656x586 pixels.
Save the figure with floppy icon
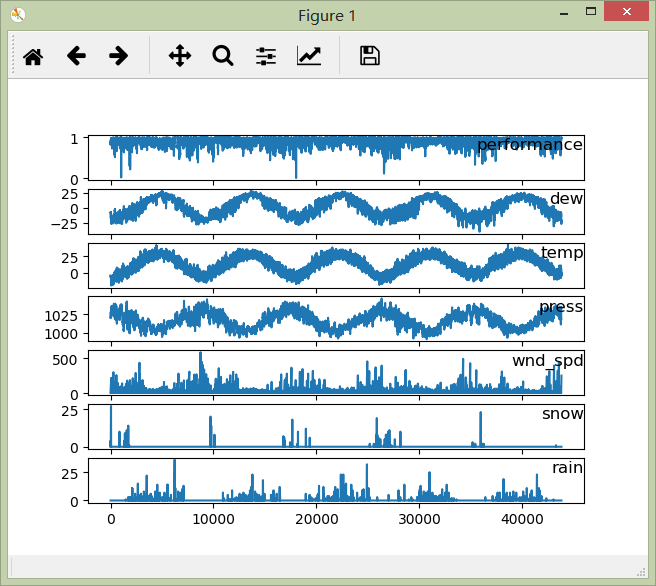[370, 56]
